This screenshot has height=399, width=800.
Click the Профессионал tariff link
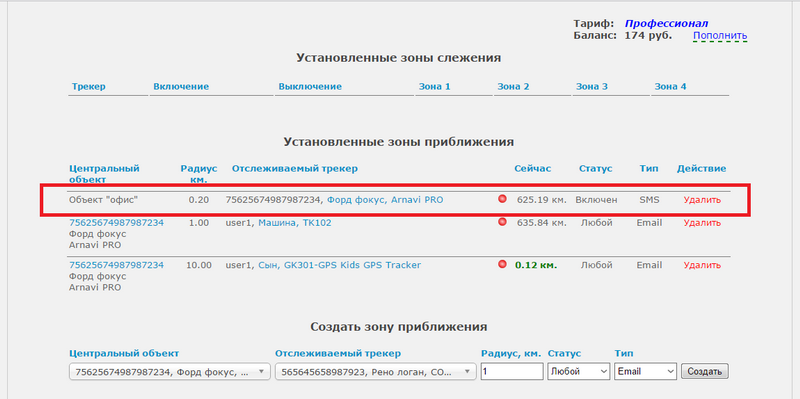tap(666, 23)
